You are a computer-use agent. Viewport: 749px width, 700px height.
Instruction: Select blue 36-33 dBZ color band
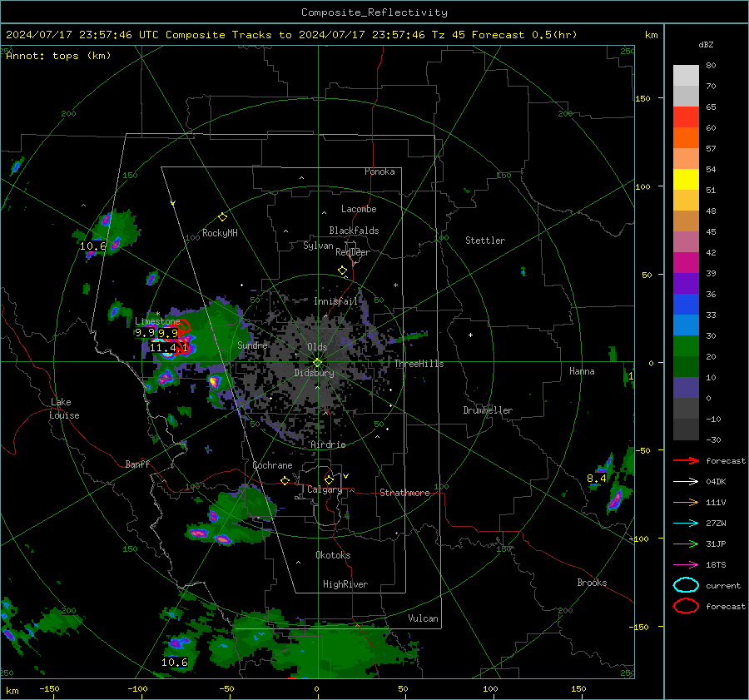tap(686, 305)
